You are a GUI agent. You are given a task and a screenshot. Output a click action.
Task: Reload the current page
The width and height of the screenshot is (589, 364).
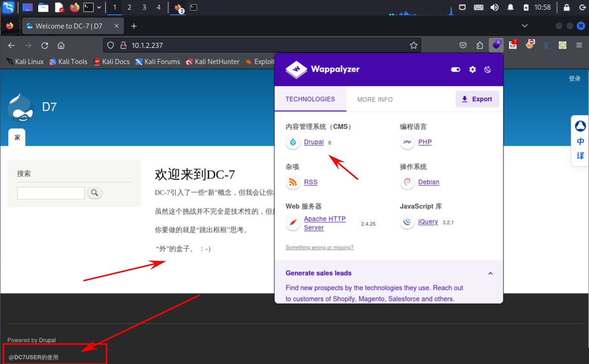pos(45,45)
